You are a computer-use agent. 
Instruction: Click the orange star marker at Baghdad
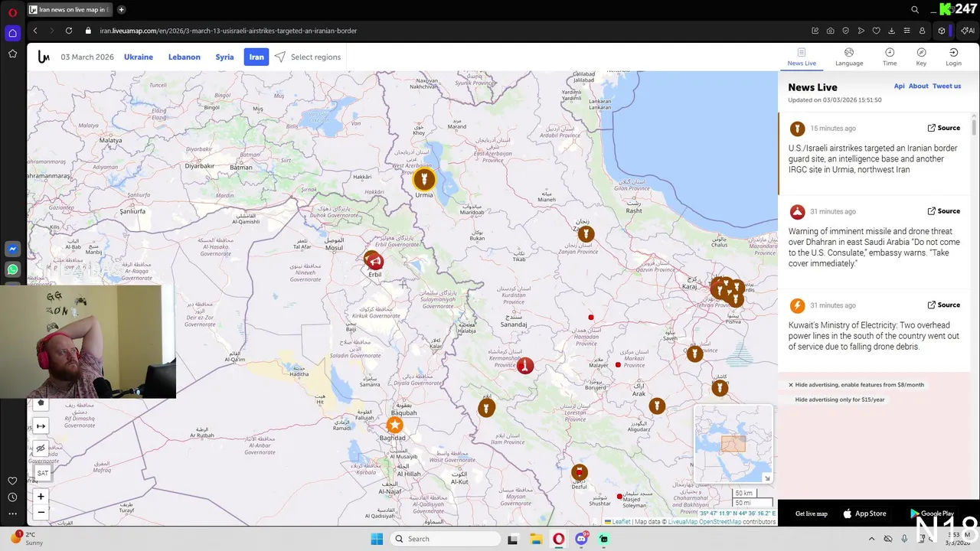pos(394,425)
